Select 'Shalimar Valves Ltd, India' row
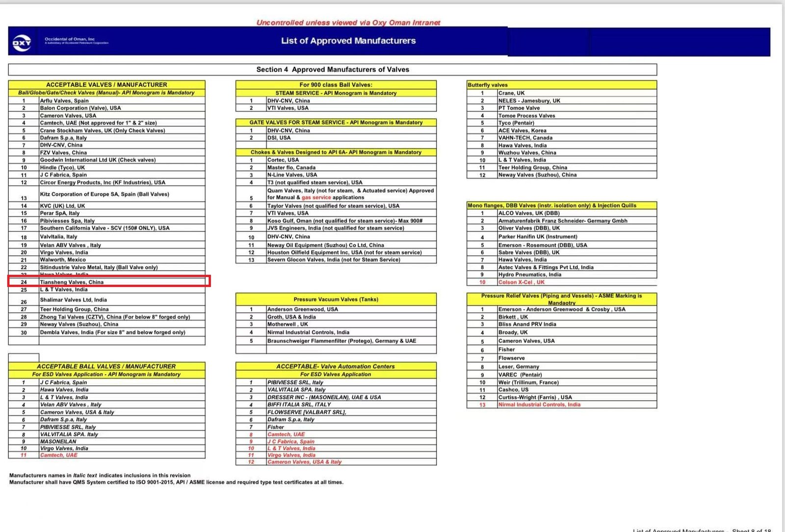The width and height of the screenshot is (785, 532). tap(106, 300)
